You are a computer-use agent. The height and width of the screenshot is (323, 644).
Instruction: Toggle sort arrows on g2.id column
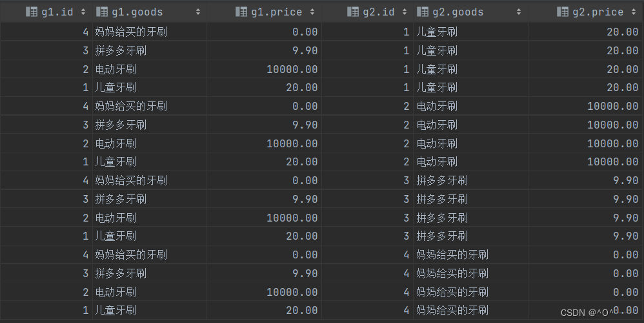pyautogui.click(x=405, y=12)
